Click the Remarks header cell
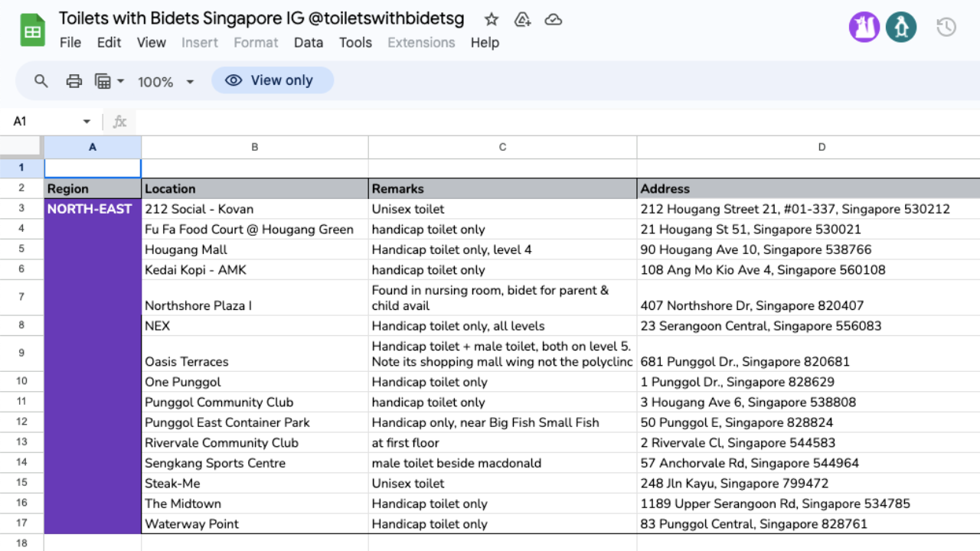 tap(502, 188)
